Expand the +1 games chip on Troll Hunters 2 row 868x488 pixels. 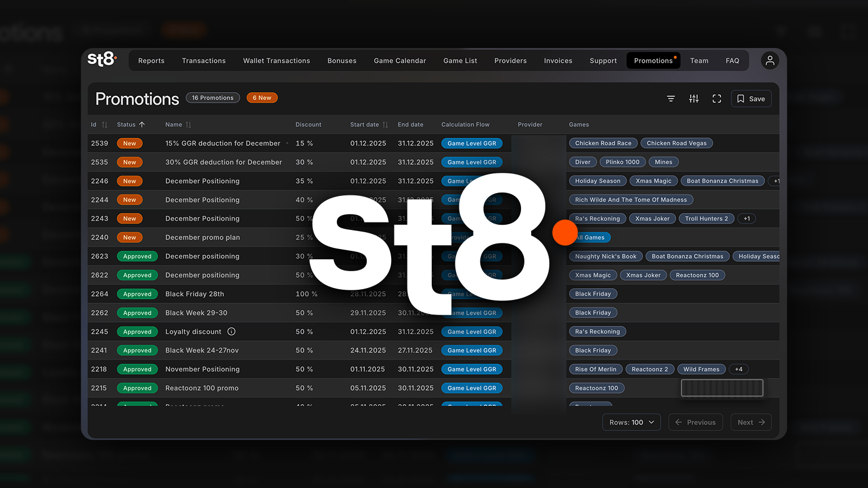point(747,218)
